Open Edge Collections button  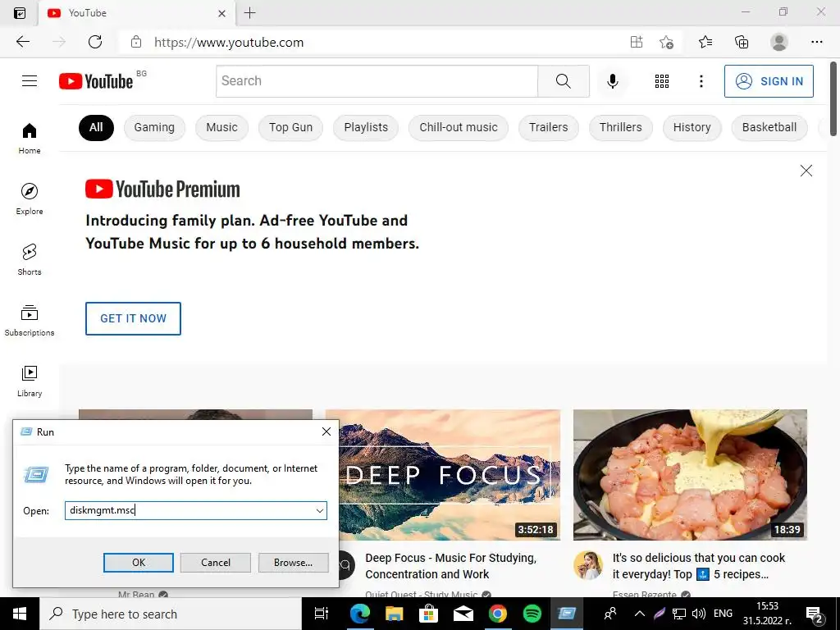pyautogui.click(x=742, y=42)
